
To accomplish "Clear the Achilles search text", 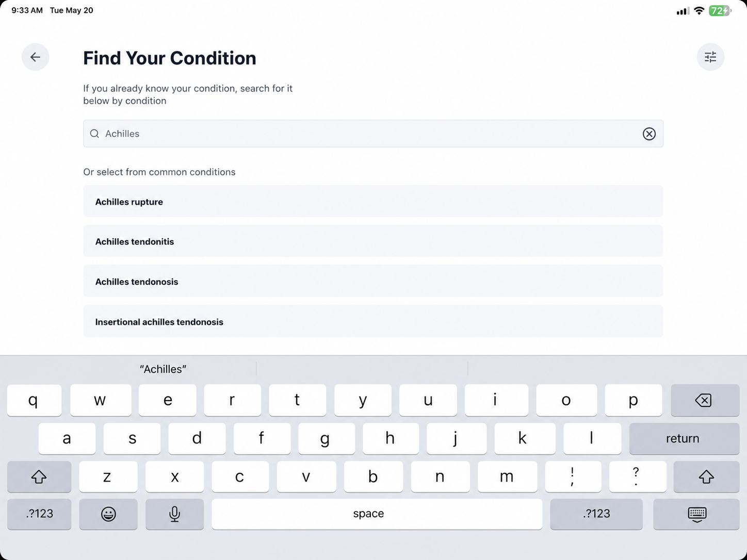I will tap(649, 134).
